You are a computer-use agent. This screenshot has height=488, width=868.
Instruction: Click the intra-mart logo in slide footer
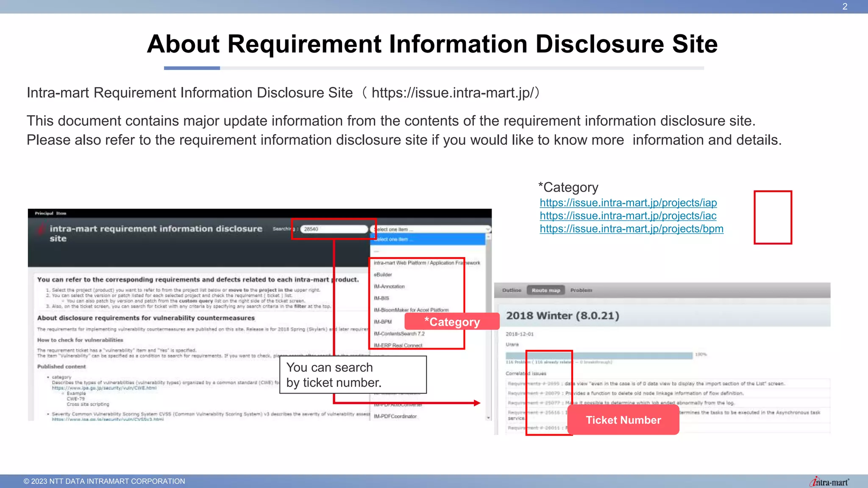coord(829,482)
